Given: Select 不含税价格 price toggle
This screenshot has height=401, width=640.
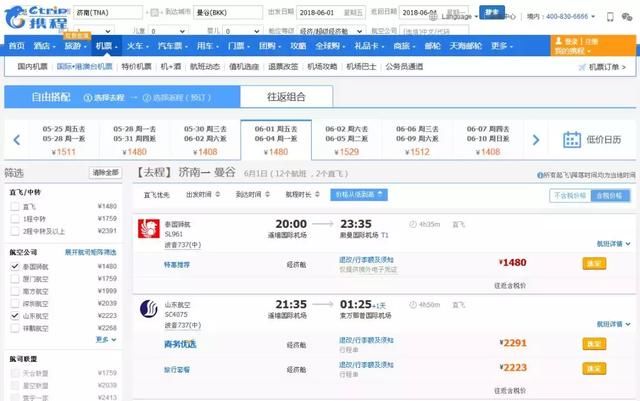Looking at the screenshot, I should coord(570,196).
